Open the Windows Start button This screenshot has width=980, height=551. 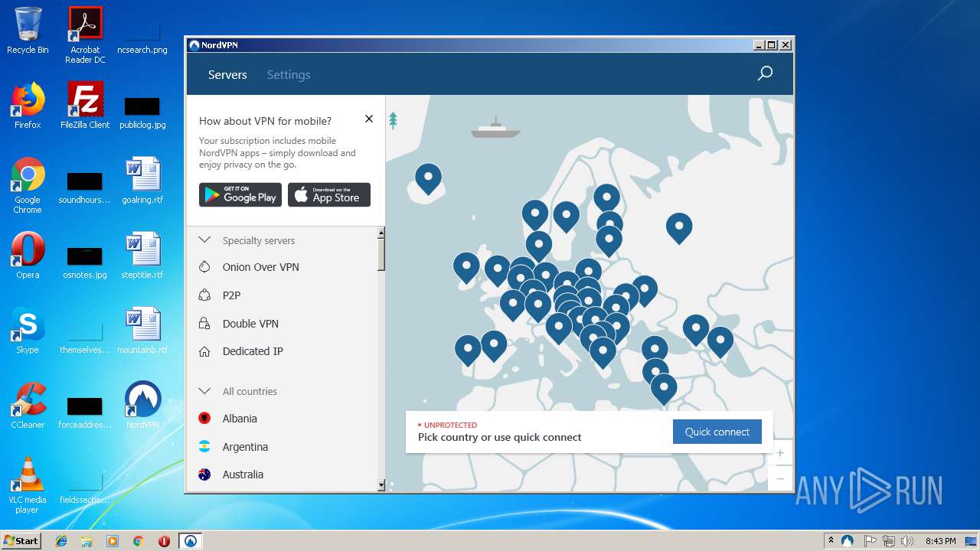pyautogui.click(x=21, y=540)
